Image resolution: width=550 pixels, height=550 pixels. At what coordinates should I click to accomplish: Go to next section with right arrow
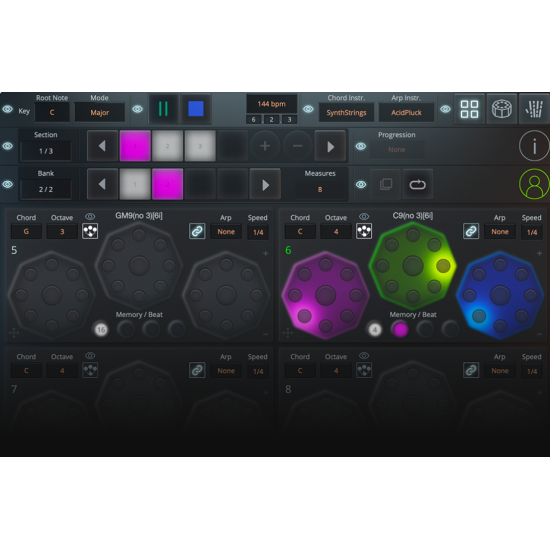coord(330,146)
